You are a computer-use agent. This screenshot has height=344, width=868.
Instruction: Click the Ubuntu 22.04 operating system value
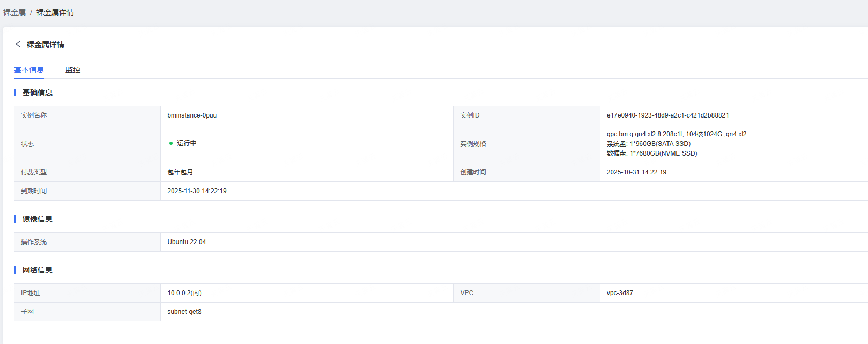[x=187, y=242]
